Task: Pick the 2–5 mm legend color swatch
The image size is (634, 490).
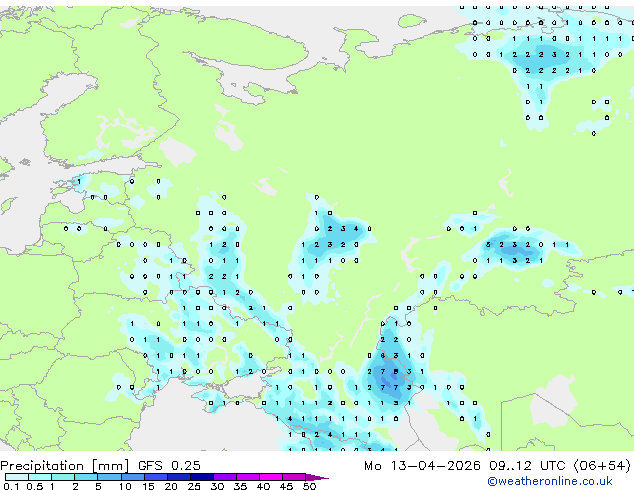Action: click(x=86, y=477)
